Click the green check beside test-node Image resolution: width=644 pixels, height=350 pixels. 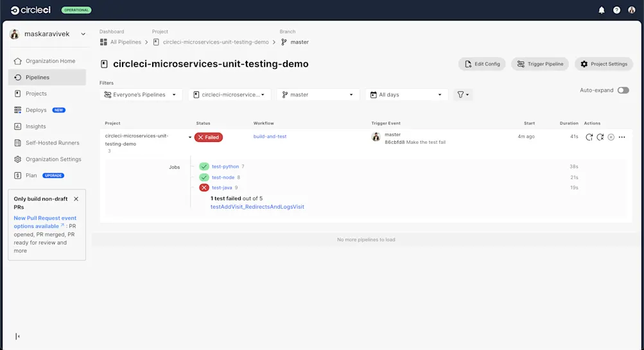click(204, 177)
